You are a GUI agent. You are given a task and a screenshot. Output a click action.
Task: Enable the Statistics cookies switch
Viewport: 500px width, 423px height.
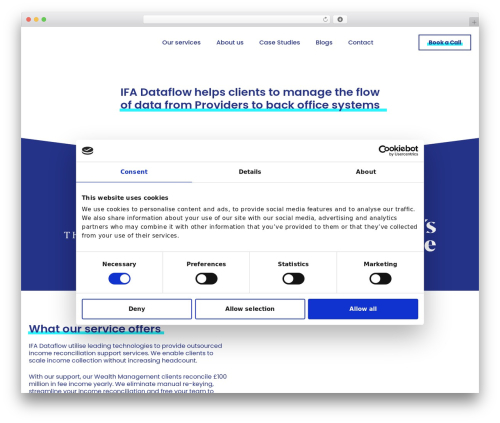[x=293, y=279]
